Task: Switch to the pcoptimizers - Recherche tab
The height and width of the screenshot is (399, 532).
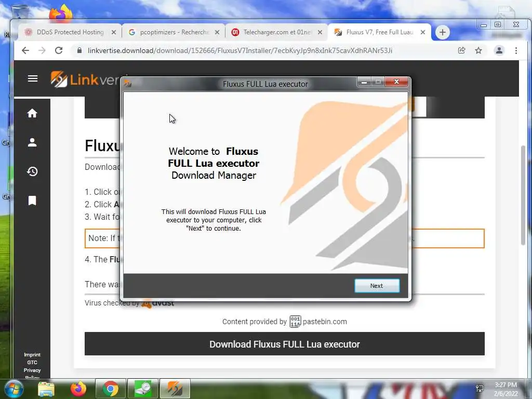Action: click(x=174, y=32)
